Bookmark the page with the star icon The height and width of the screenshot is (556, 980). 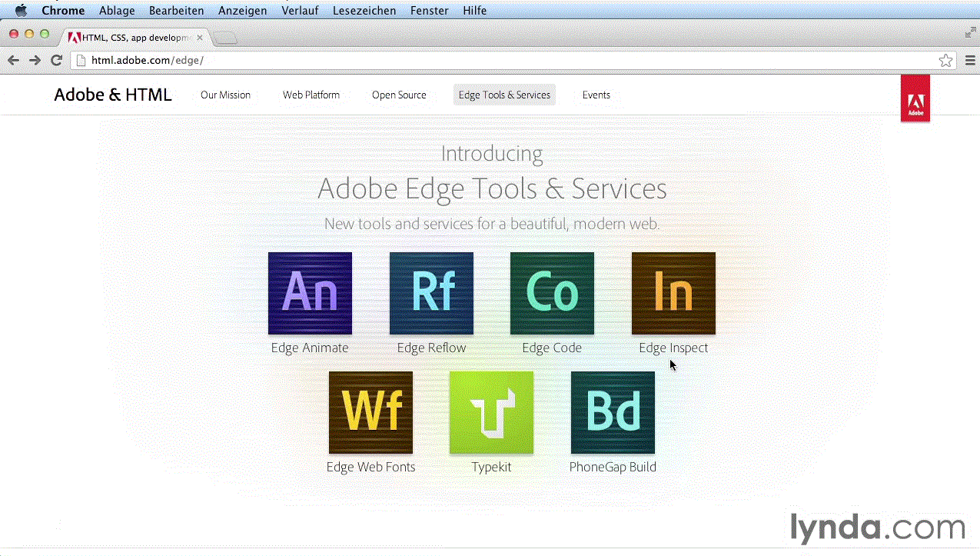tap(945, 60)
